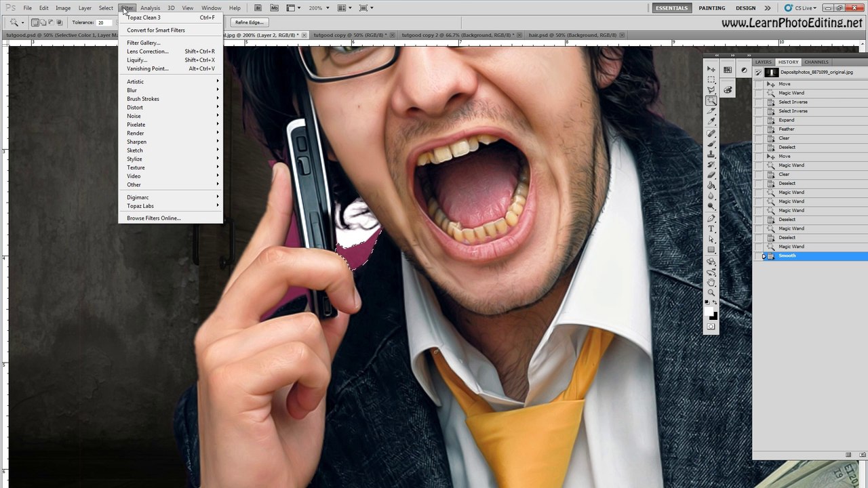Viewport: 868px width, 488px height.
Task: Open the CS Live dropdown
Action: point(801,8)
